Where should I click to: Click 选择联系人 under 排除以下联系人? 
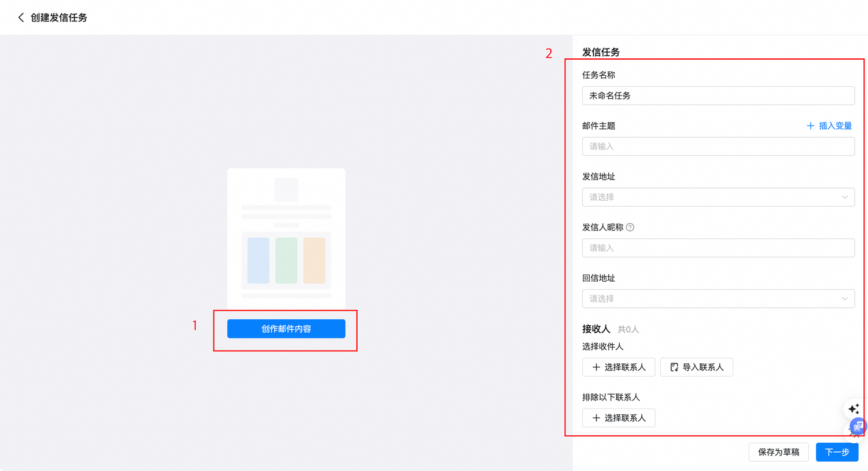[619, 418]
